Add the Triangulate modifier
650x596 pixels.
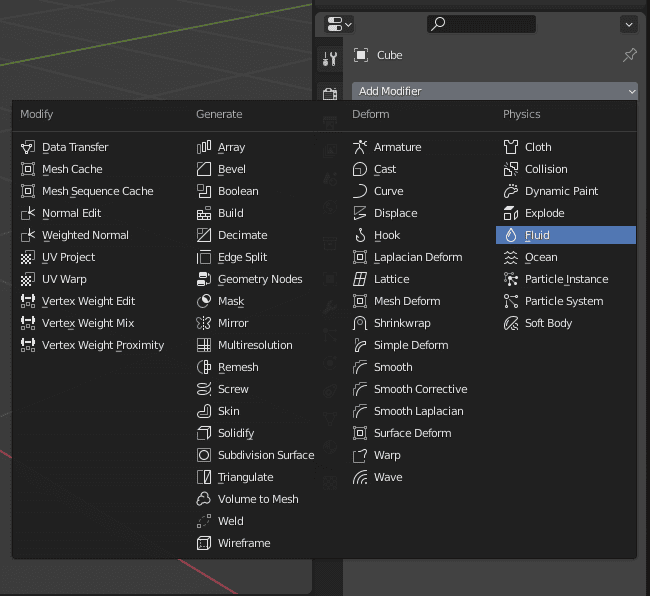click(235, 477)
